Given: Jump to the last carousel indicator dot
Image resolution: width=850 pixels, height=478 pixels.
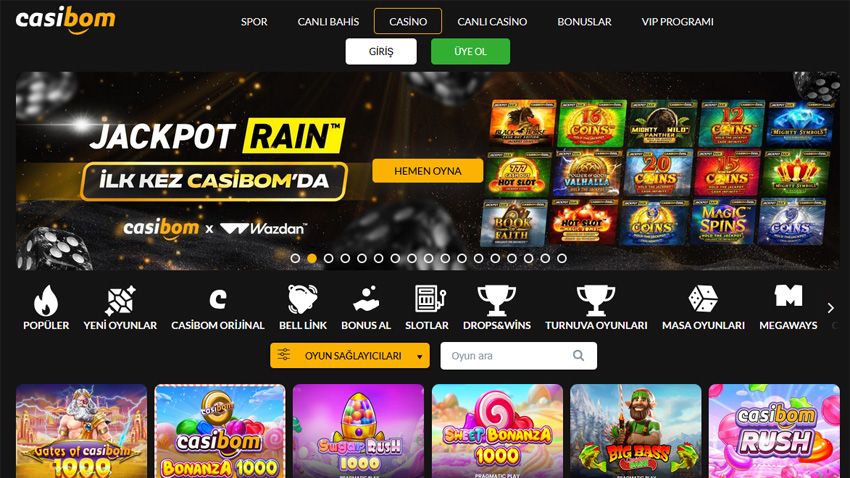Looking at the screenshot, I should pos(562,259).
